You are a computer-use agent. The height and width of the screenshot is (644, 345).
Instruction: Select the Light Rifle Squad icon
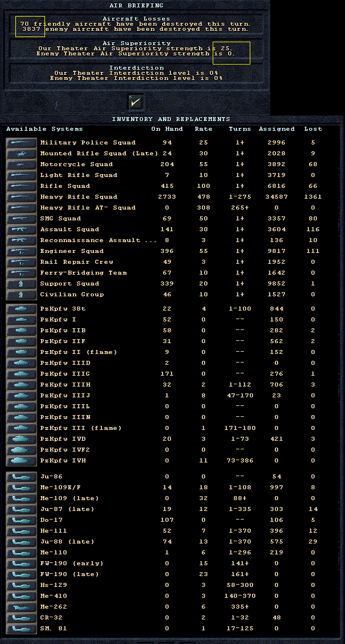[22, 175]
